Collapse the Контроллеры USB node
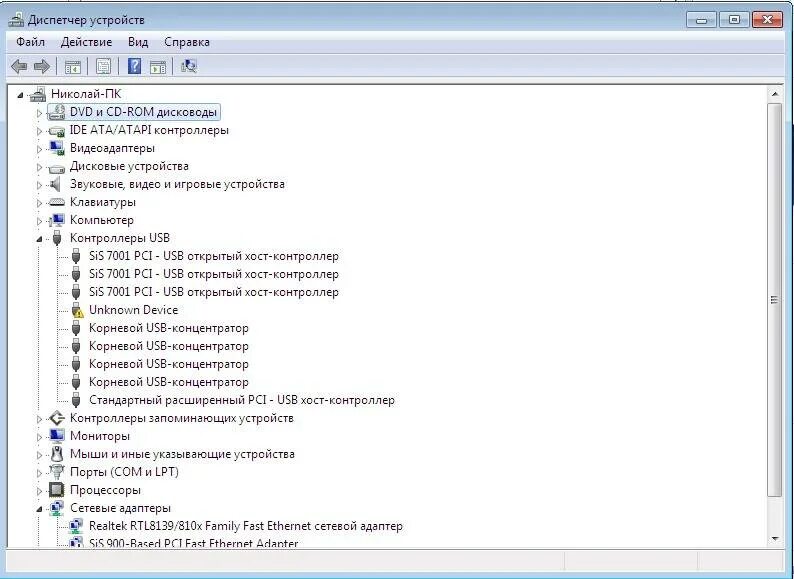 pos(39,239)
